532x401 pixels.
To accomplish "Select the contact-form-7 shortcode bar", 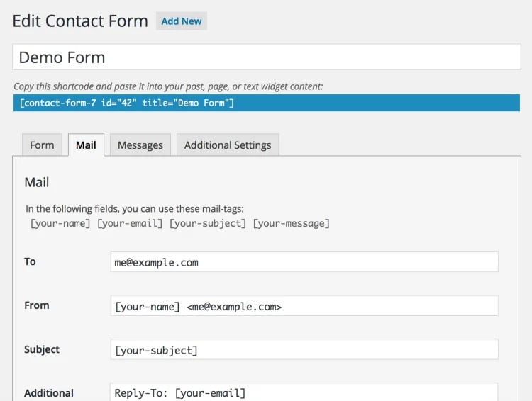I will 266,103.
